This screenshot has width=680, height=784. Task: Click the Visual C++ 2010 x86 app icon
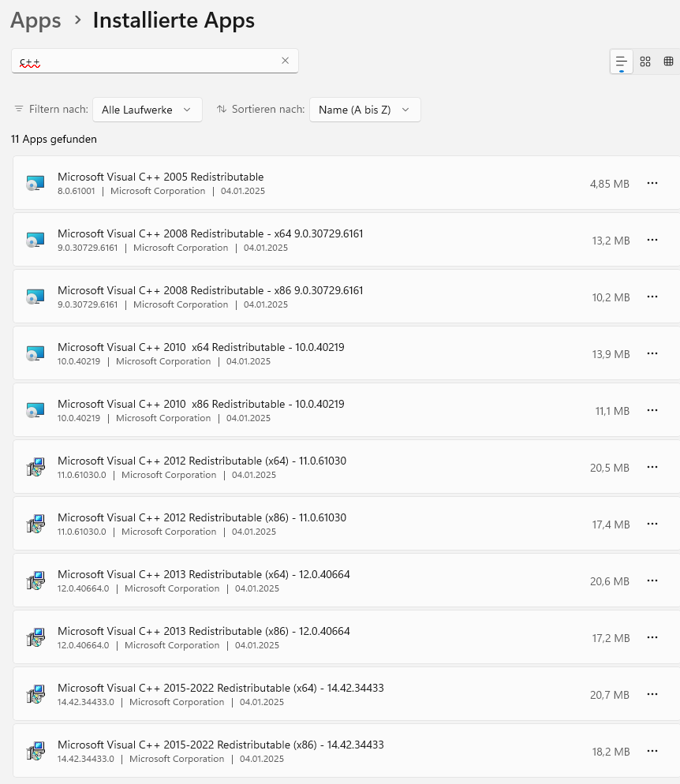[35, 410]
